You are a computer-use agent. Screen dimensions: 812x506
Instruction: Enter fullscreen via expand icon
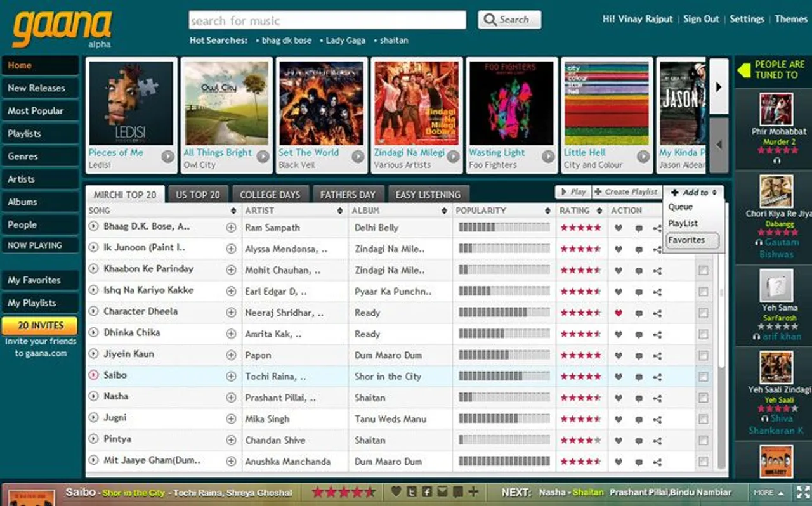[802, 492]
